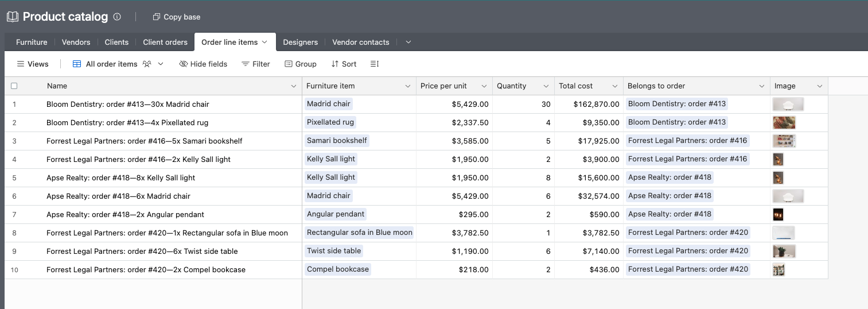Click Hide fields in the toolbar
The image size is (868, 309).
point(203,64)
